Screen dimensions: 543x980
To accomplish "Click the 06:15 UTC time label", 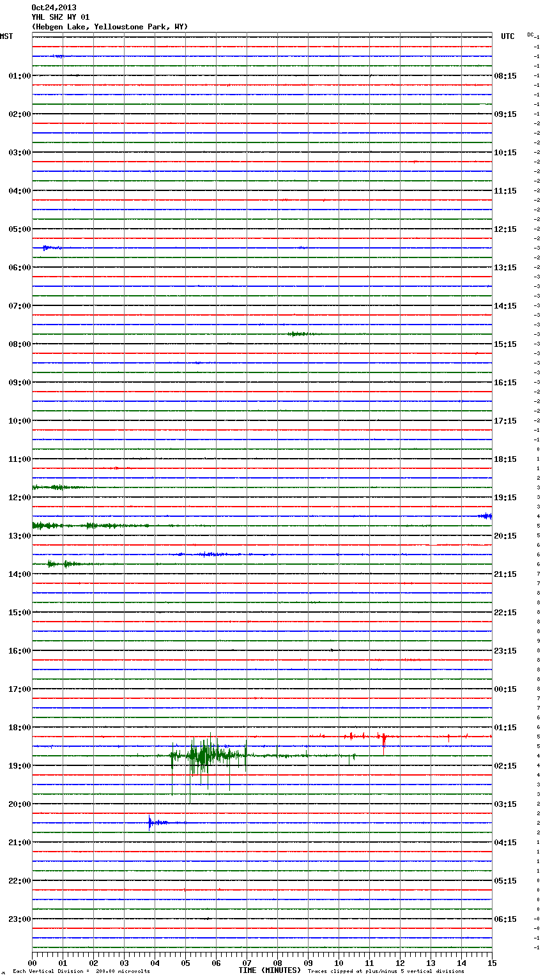I will pyautogui.click(x=505, y=919).
